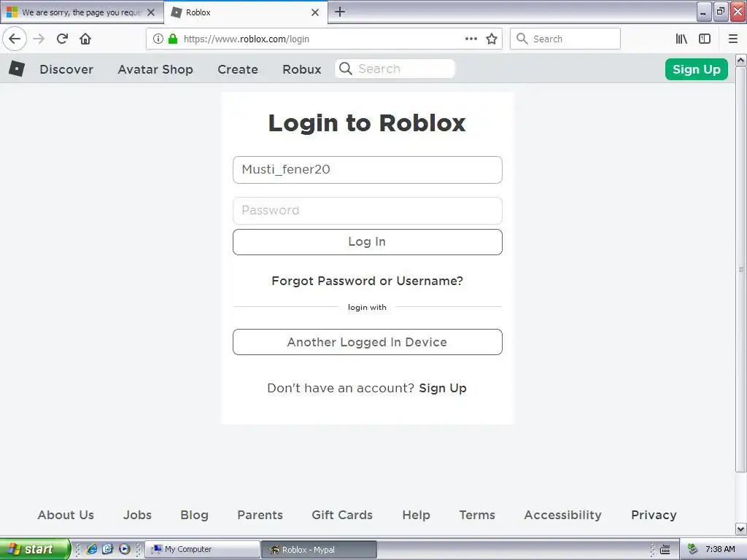Open Forgot Password or Username link
This screenshot has height=560, width=747.
[x=368, y=281]
